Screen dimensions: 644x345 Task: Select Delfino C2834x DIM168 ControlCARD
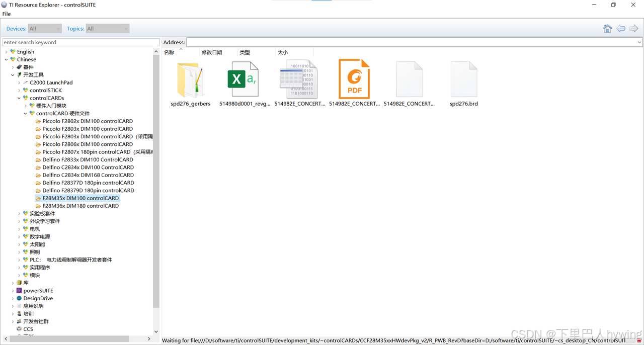point(88,175)
